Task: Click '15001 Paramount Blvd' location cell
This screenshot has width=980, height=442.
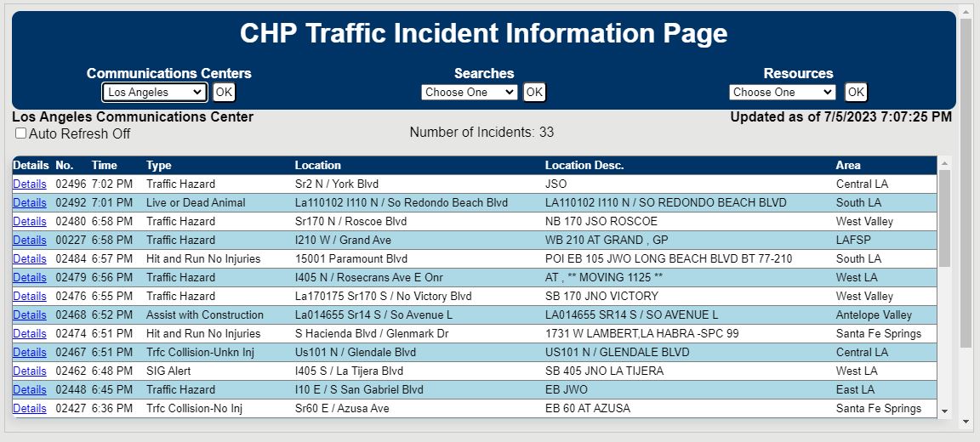Action: (351, 259)
